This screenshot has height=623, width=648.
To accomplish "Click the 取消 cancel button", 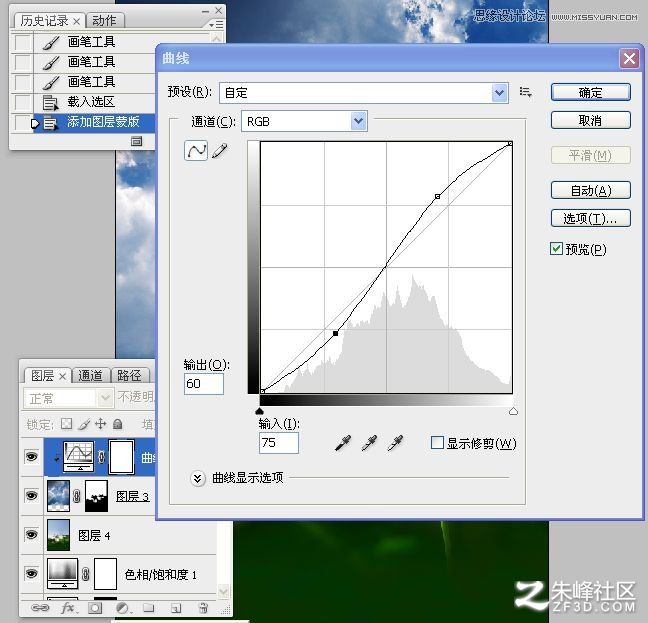I will pos(591,120).
